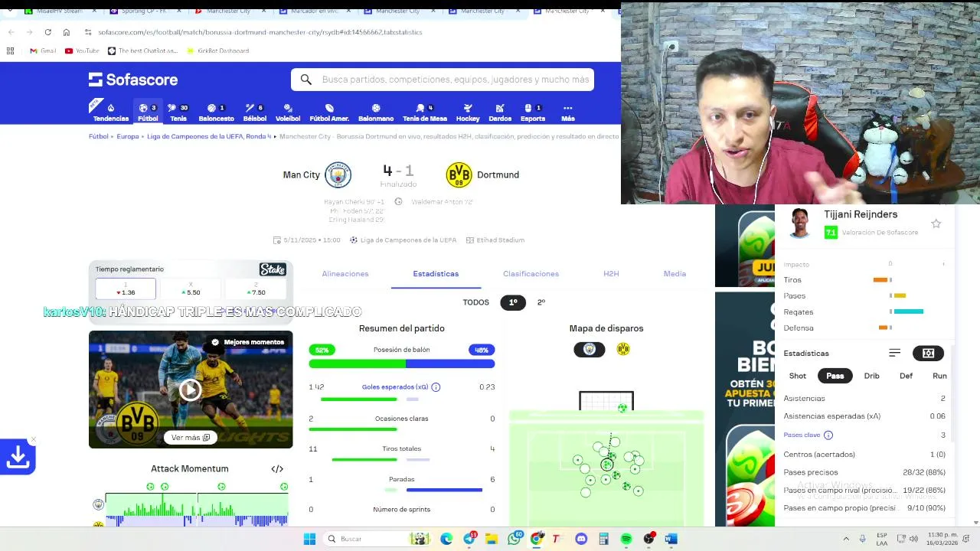The width and height of the screenshot is (980, 551).
Task: Open the H2H tab
Action: [x=611, y=274]
